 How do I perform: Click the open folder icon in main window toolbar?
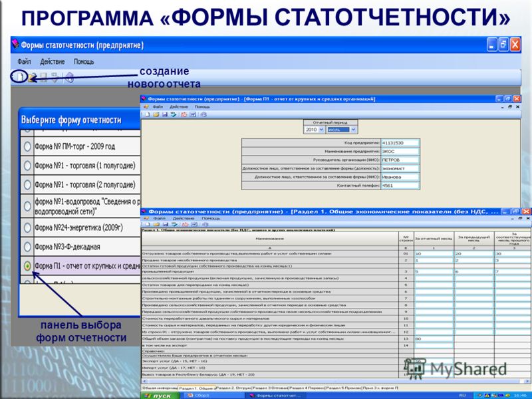[x=32, y=77]
